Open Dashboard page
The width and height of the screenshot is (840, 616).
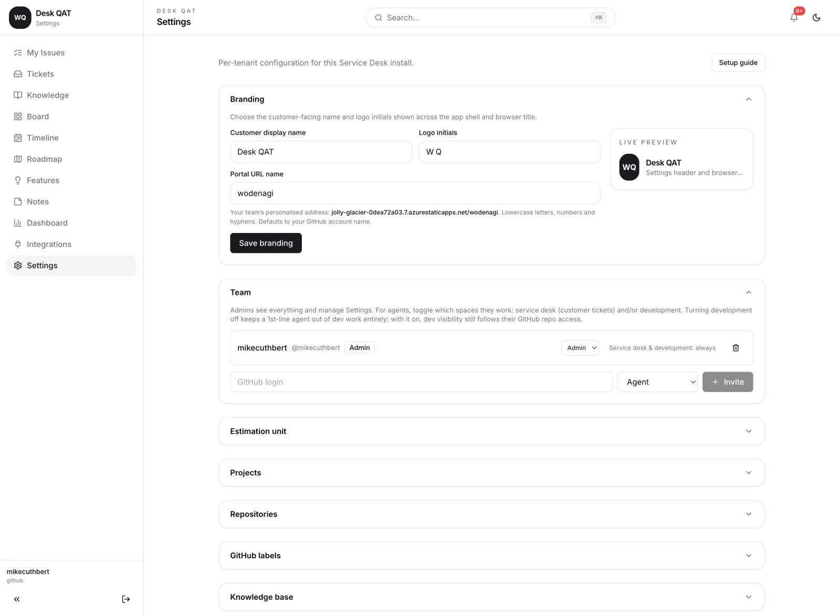click(x=71, y=222)
